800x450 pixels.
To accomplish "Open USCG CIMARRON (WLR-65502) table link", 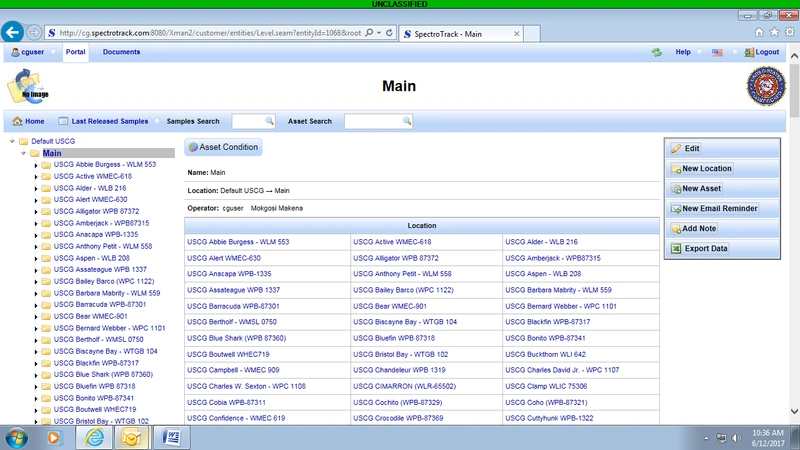I will click(x=405, y=386).
